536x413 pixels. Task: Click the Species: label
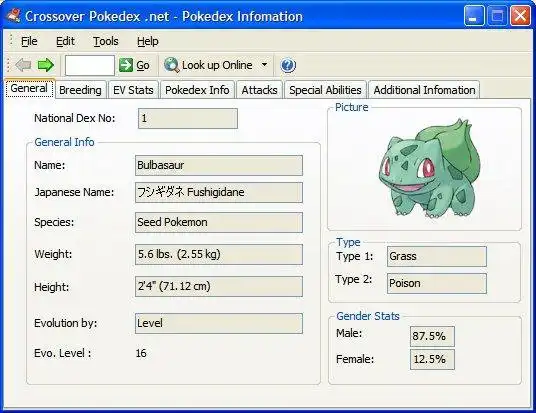pyautogui.click(x=54, y=222)
